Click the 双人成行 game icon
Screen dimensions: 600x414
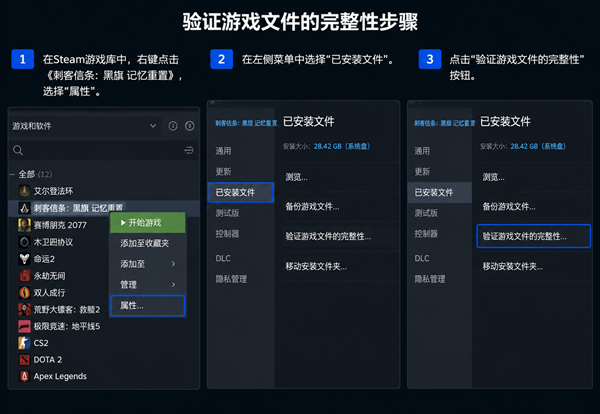(24, 292)
